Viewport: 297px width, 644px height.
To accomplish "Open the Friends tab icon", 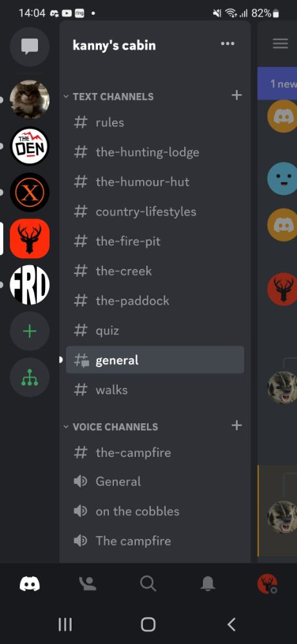I will pyautogui.click(x=88, y=583).
